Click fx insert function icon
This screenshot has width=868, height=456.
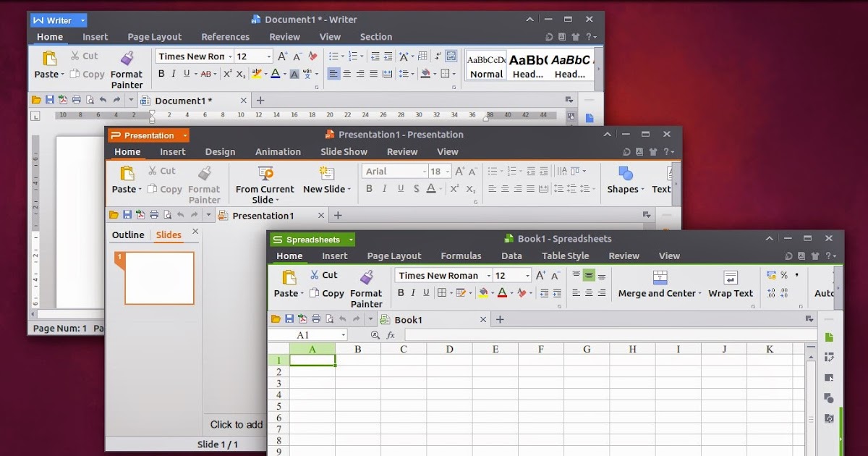(391, 335)
